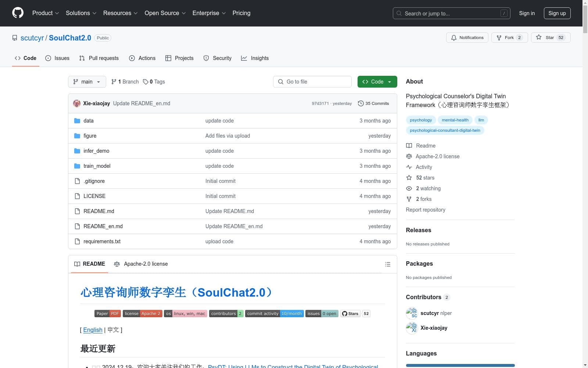
Task: Click Report repository link
Action: tap(426, 210)
